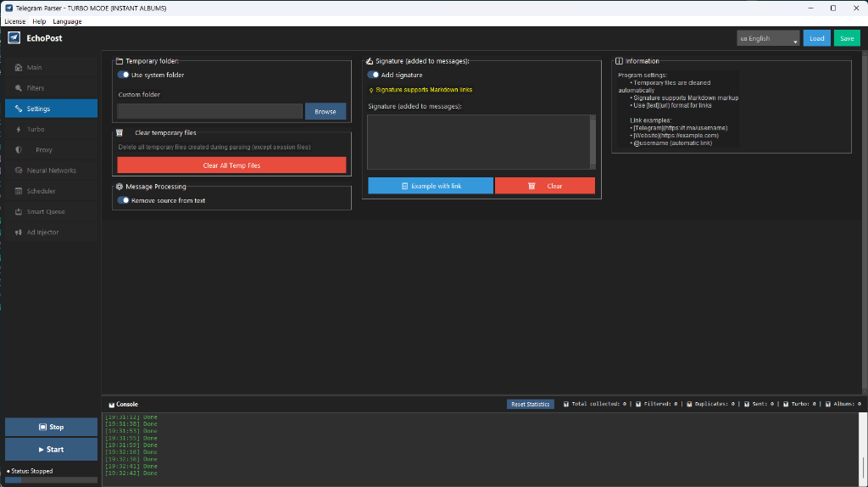This screenshot has height=487, width=868.
Task: Click Example with link button
Action: [x=430, y=186]
